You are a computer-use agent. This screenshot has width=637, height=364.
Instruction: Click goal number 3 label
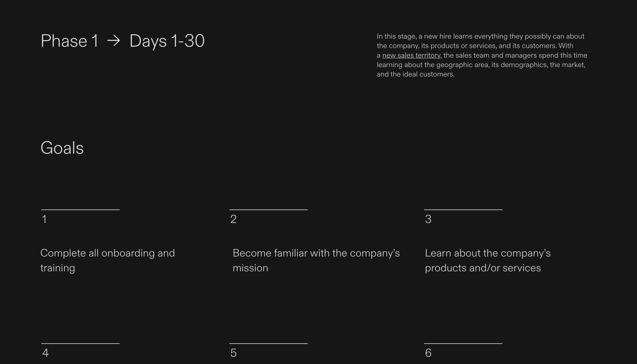pyautogui.click(x=428, y=219)
